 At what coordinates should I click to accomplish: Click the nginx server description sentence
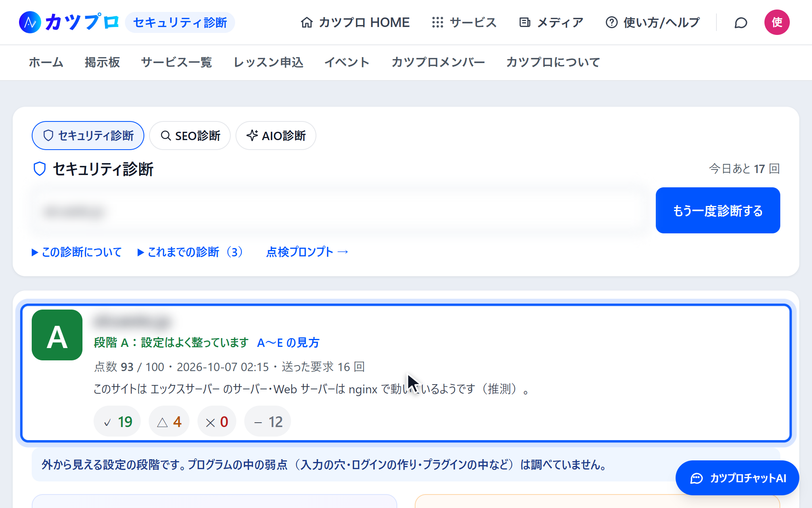(x=312, y=389)
